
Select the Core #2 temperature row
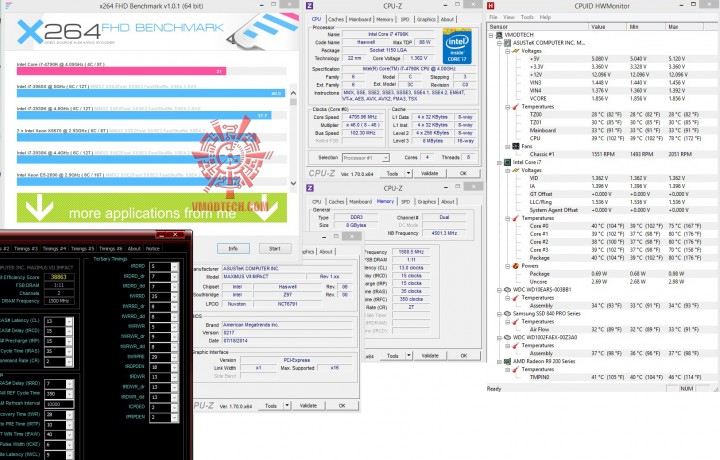602,242
